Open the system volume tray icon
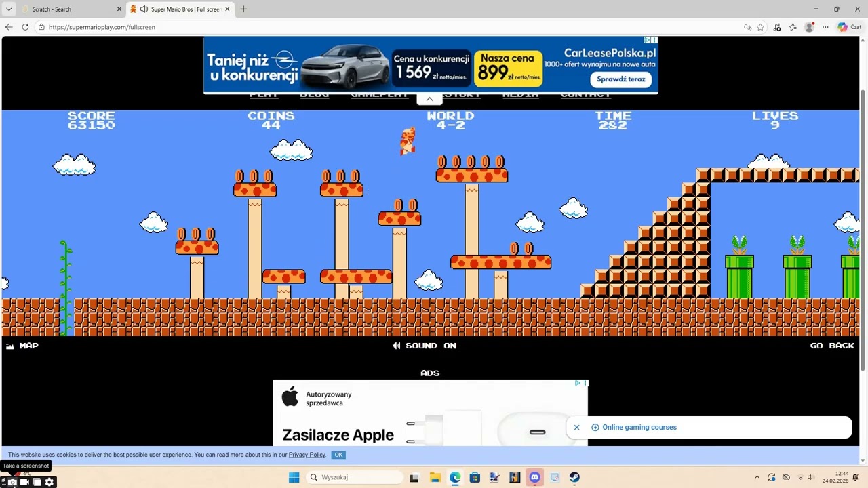The height and width of the screenshot is (488, 868). click(810, 477)
